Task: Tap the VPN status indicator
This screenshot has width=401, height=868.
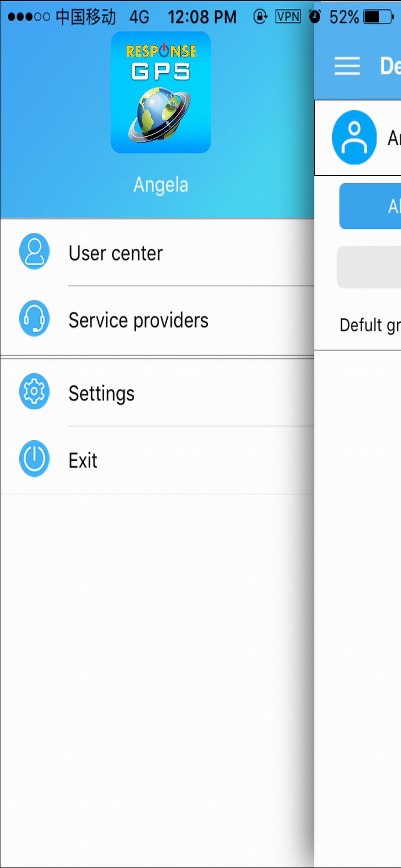Action: (288, 16)
